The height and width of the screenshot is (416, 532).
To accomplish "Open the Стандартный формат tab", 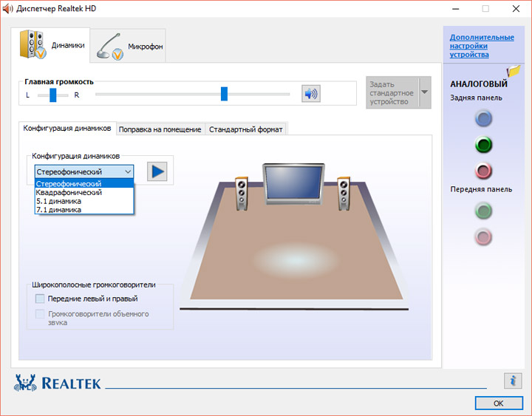I will (245, 129).
